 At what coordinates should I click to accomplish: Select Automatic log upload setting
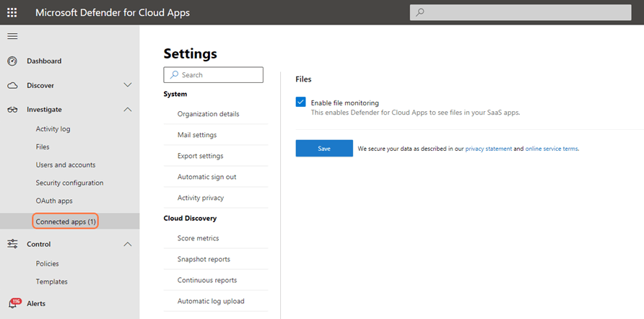click(x=211, y=301)
